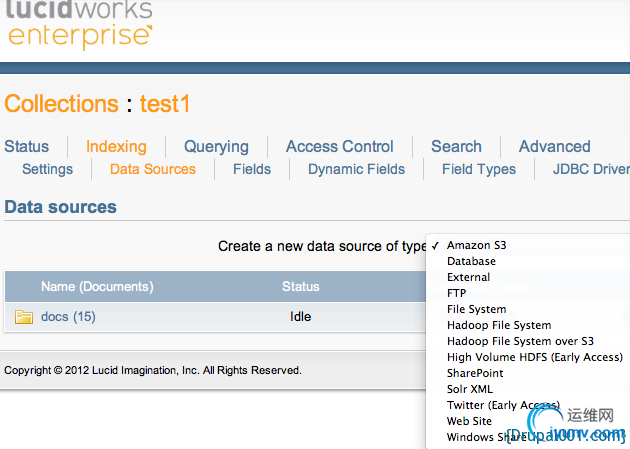Select FTP from the type list
The height and width of the screenshot is (449, 630).
456,293
